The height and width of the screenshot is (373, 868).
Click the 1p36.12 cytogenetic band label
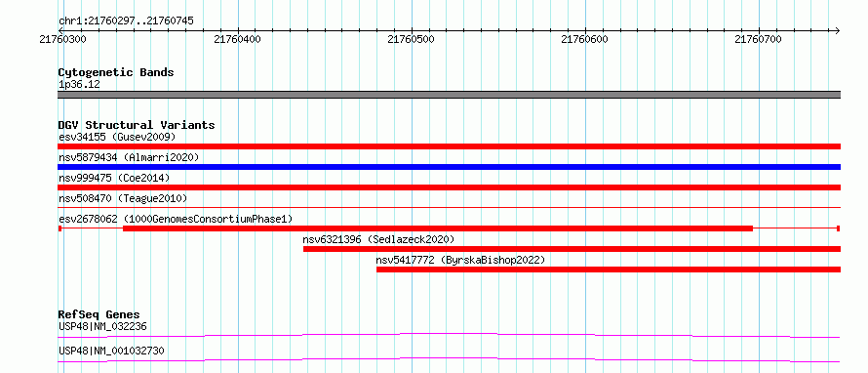pos(79,85)
